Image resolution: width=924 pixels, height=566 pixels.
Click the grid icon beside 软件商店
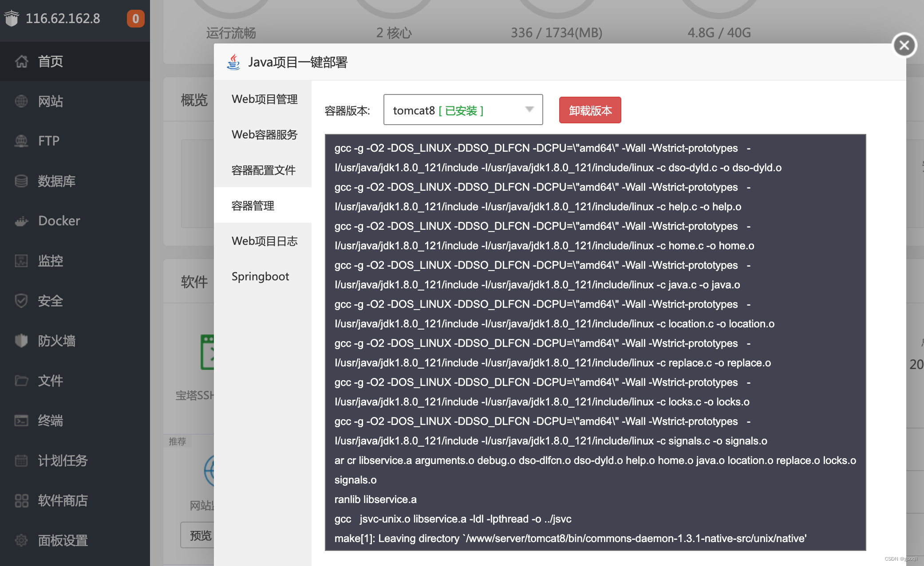click(x=21, y=500)
